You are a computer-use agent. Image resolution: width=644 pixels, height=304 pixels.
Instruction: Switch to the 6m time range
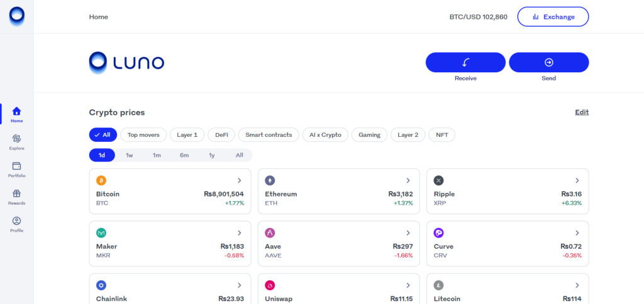click(x=184, y=155)
